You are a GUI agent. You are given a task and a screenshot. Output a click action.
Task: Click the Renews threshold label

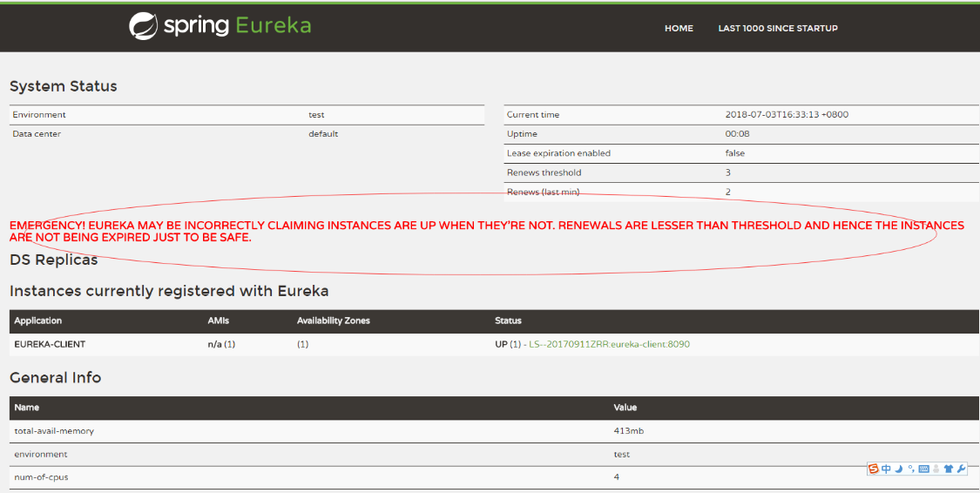coord(544,172)
